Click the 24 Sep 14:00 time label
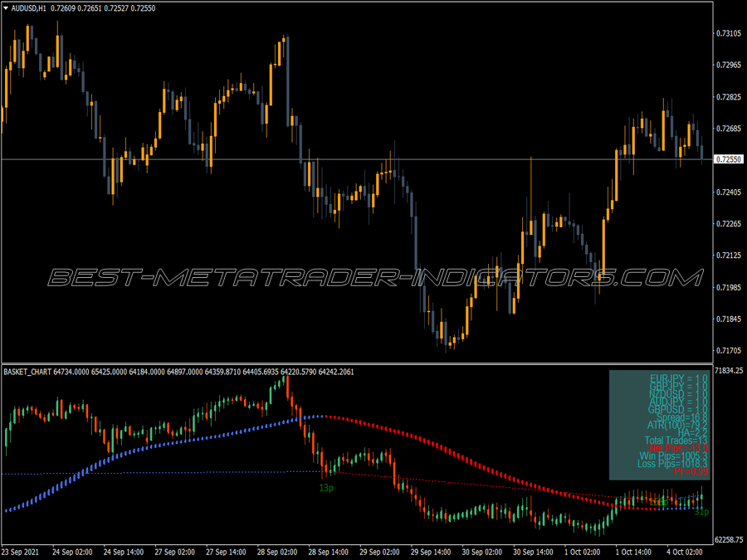747x560 pixels. (x=124, y=553)
